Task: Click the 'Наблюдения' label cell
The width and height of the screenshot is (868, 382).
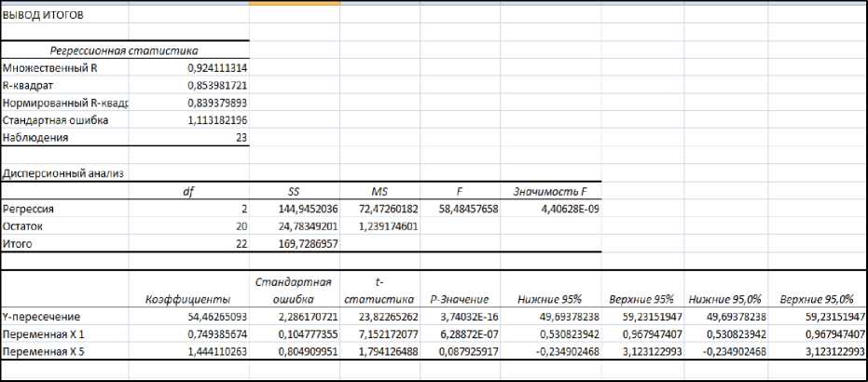Action: pyautogui.click(x=35, y=138)
